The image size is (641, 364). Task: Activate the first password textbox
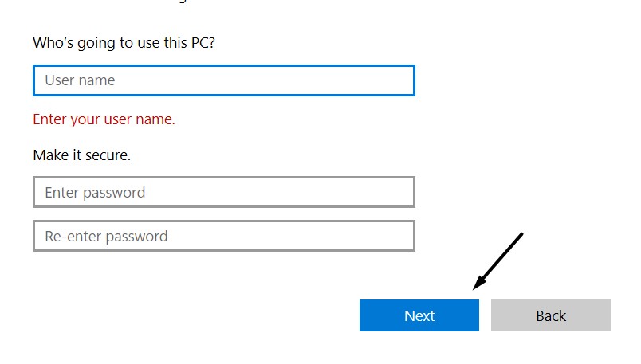223,192
